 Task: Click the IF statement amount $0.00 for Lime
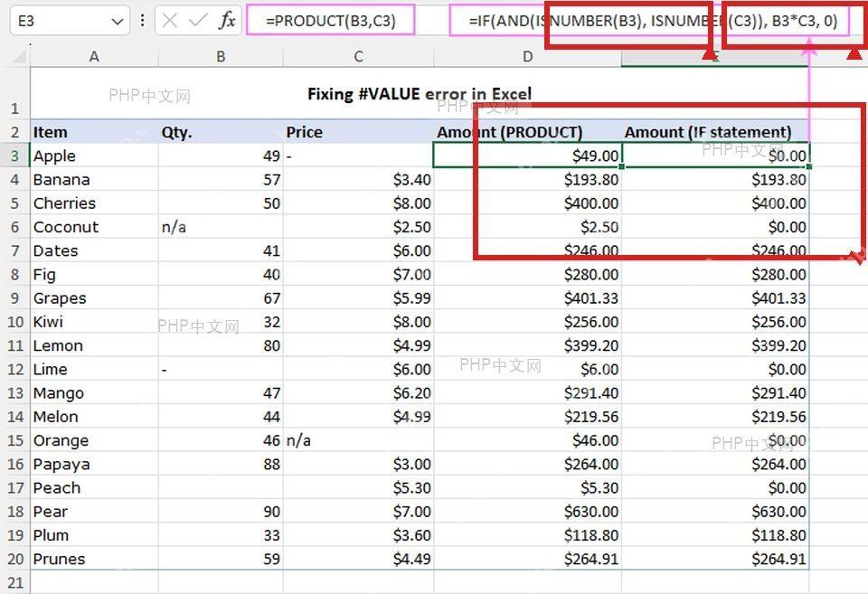pos(715,369)
